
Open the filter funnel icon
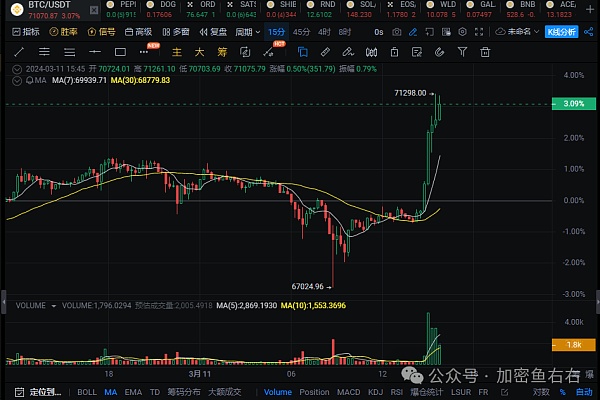462,52
